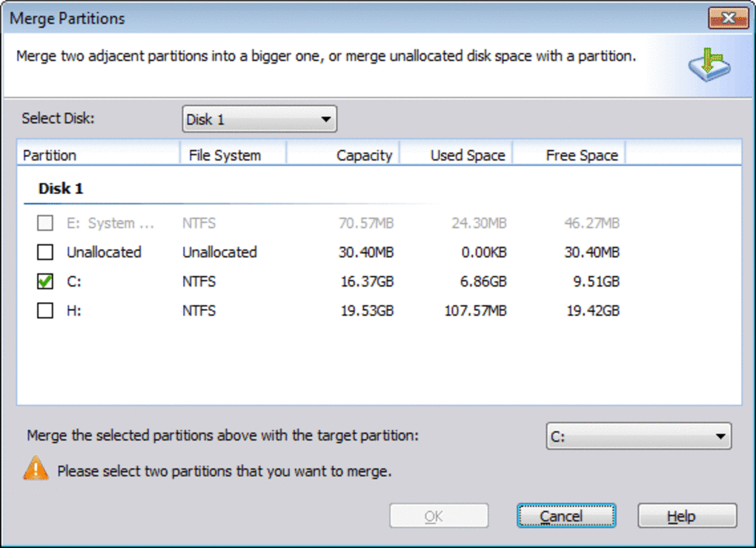Uncheck the C: partition checkbox

point(45,281)
